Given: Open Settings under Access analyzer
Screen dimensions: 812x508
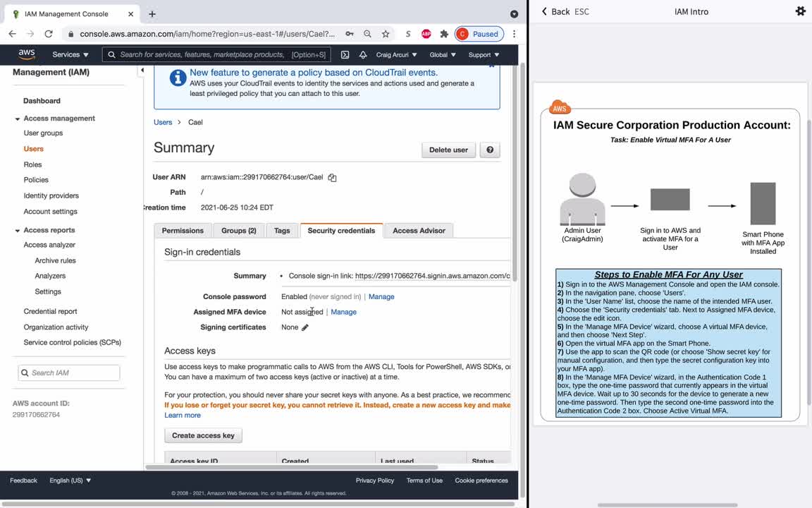Looking at the screenshot, I should coord(48,291).
